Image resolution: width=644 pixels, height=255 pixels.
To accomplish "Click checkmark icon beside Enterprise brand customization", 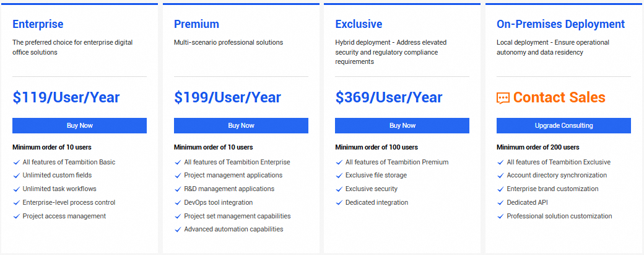I will (x=500, y=189).
